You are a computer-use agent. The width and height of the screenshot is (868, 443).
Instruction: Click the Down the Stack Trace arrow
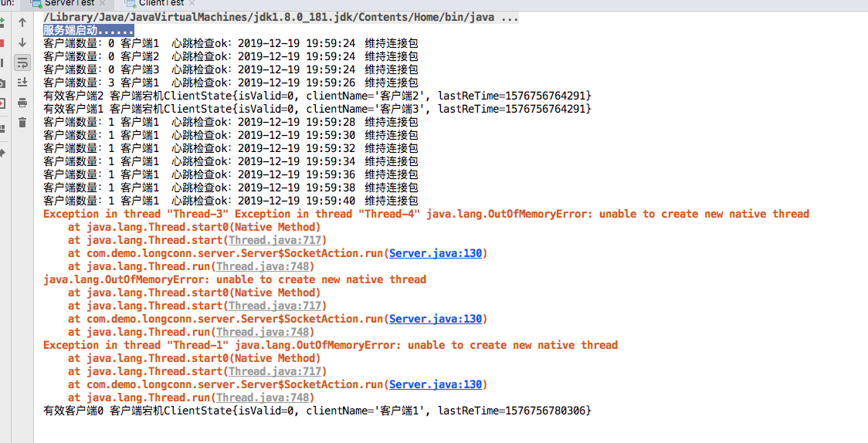tap(22, 42)
